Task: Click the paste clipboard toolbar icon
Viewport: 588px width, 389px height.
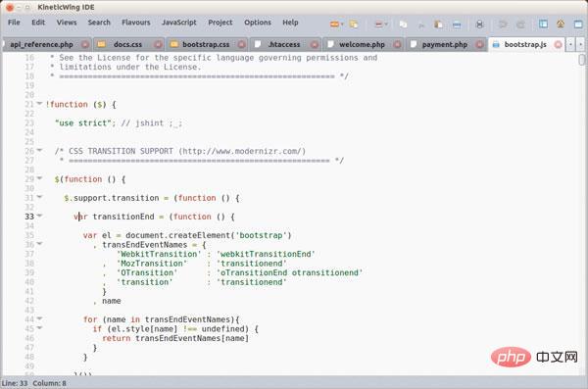Action: click(438, 24)
